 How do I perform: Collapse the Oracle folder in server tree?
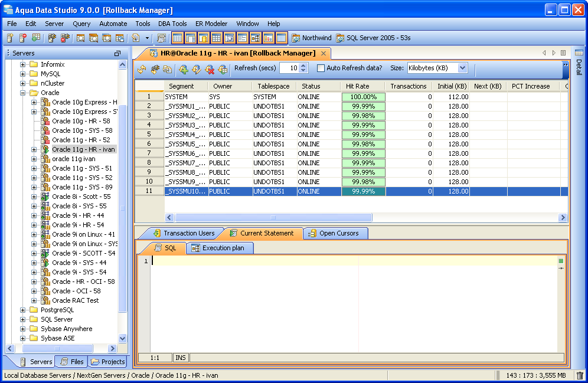click(23, 93)
